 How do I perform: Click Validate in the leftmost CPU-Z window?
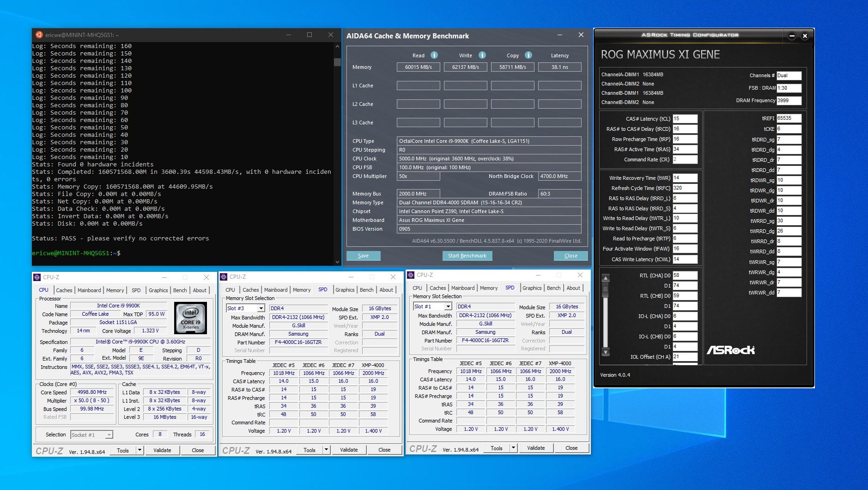[x=162, y=450]
